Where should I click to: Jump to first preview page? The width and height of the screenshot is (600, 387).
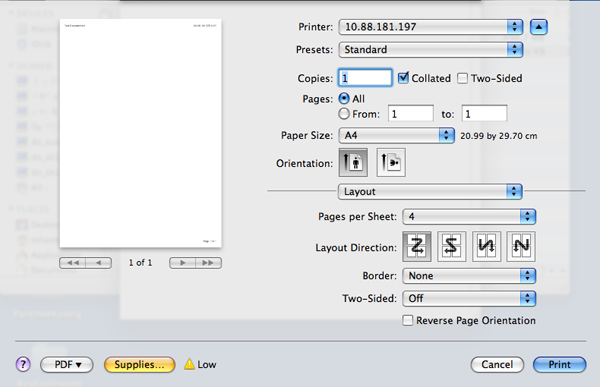click(73, 263)
